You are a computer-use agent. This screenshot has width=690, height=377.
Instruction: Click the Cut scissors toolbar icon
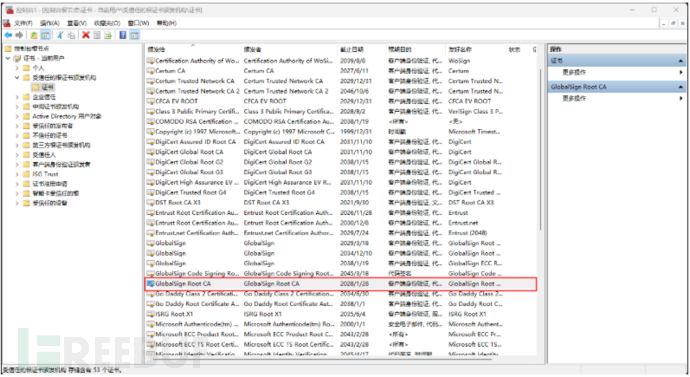point(60,35)
